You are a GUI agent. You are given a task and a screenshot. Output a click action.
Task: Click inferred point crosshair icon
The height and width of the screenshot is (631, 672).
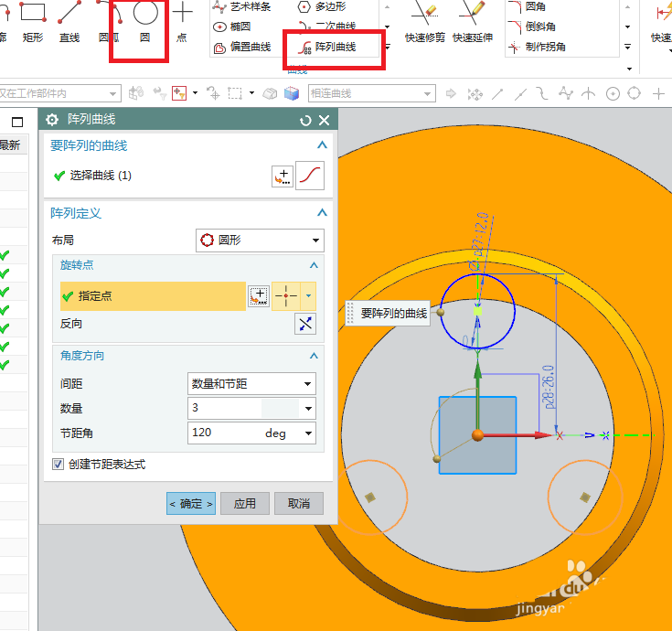tap(286, 295)
